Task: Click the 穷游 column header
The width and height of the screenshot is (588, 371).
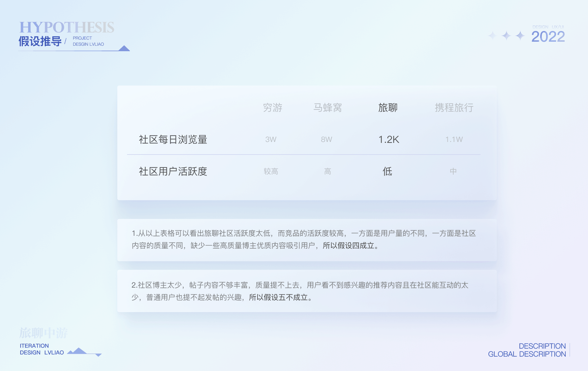Action: [x=273, y=108]
